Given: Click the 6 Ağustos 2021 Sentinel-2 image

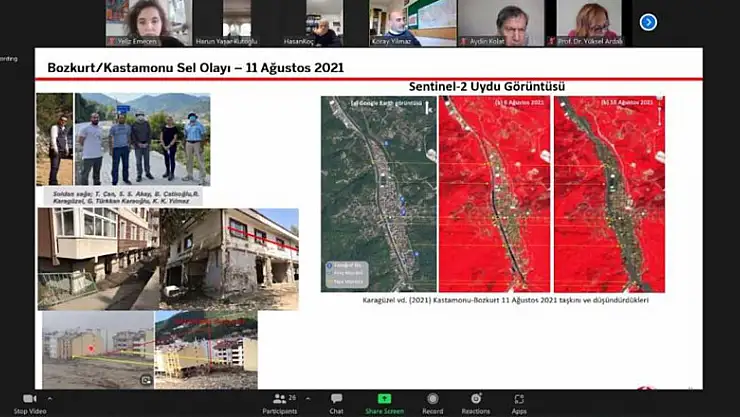Looking at the screenshot, I should (494, 194).
